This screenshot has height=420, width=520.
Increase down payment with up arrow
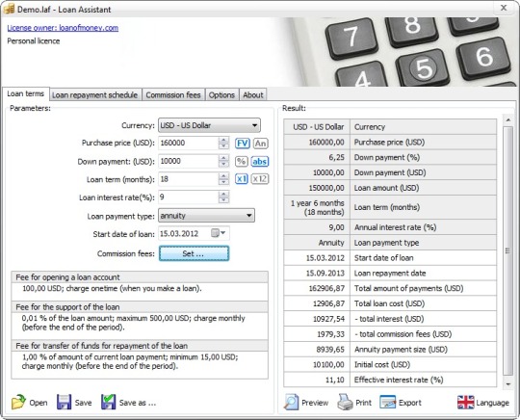[223, 158]
